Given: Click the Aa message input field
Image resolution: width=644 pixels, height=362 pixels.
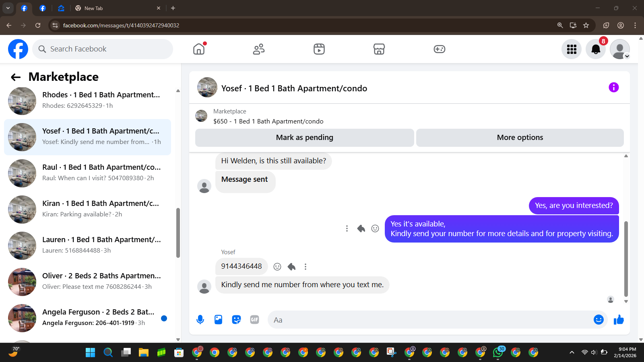Looking at the screenshot, I should click(x=430, y=320).
